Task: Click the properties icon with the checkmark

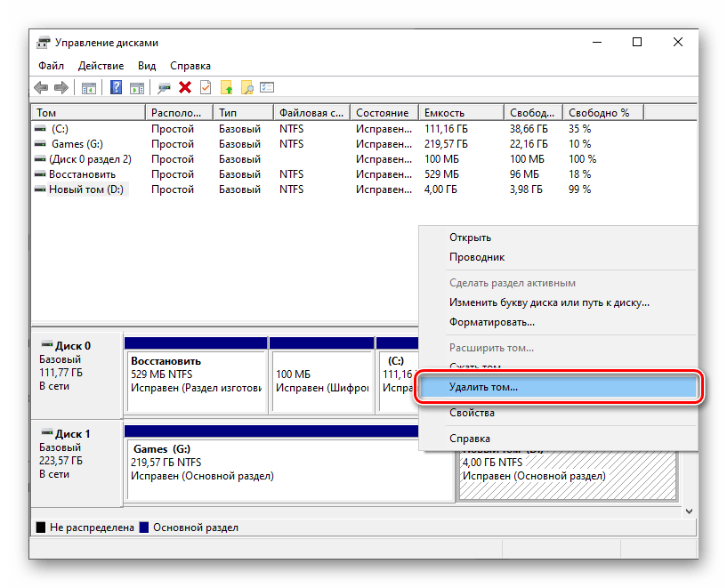Action: 206,87
